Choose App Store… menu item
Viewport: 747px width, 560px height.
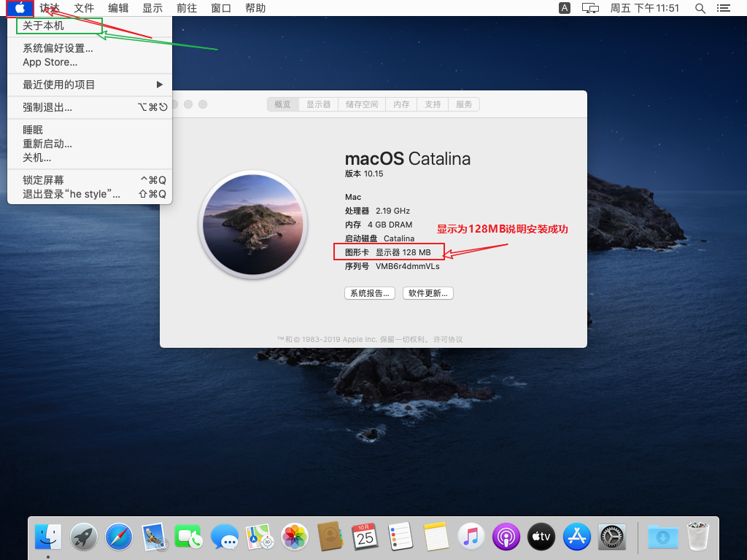click(x=90, y=63)
